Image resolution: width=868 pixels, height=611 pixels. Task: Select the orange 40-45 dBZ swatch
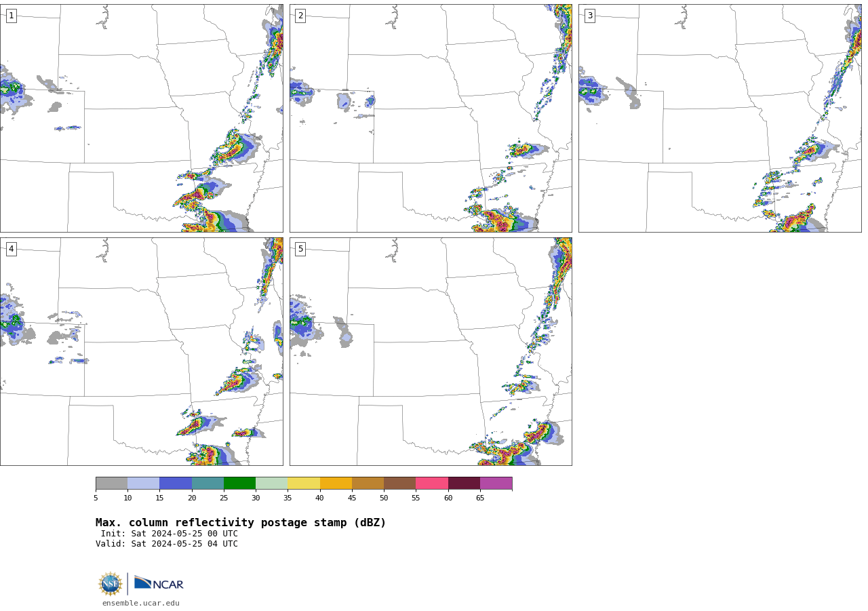point(336,483)
